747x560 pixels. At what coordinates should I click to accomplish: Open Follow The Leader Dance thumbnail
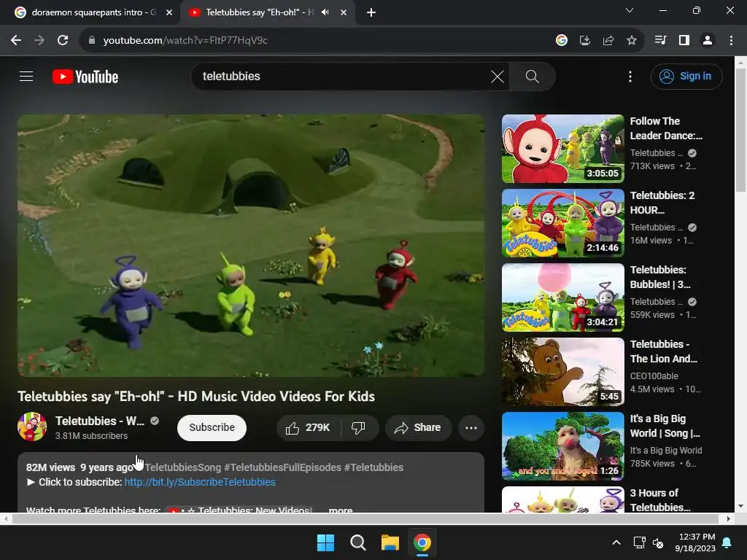(x=562, y=149)
